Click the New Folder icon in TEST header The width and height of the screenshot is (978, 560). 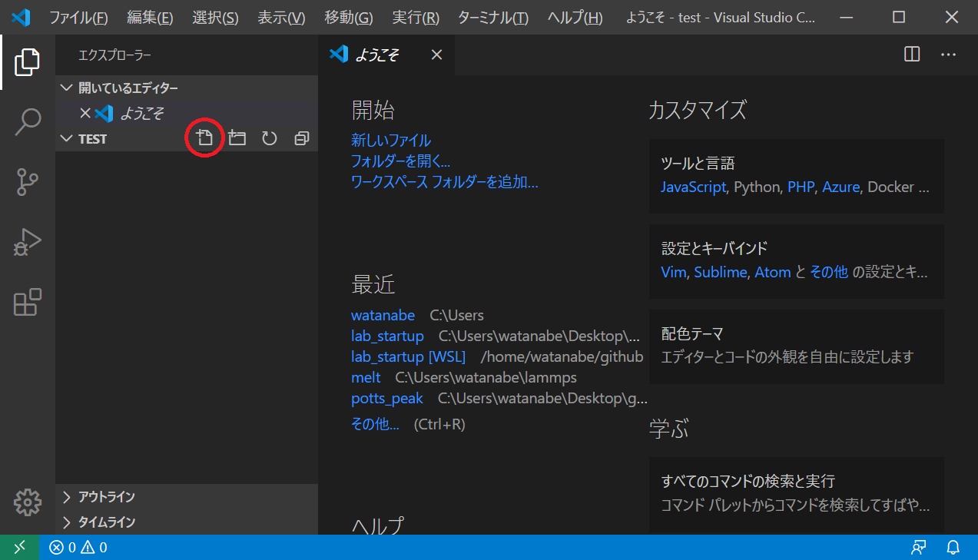pyautogui.click(x=237, y=138)
